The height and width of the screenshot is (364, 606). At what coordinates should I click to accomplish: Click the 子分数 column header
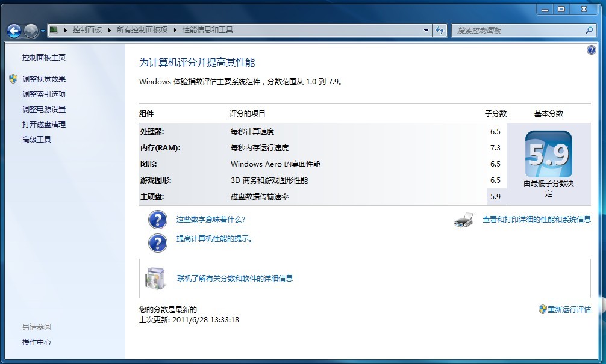click(496, 114)
